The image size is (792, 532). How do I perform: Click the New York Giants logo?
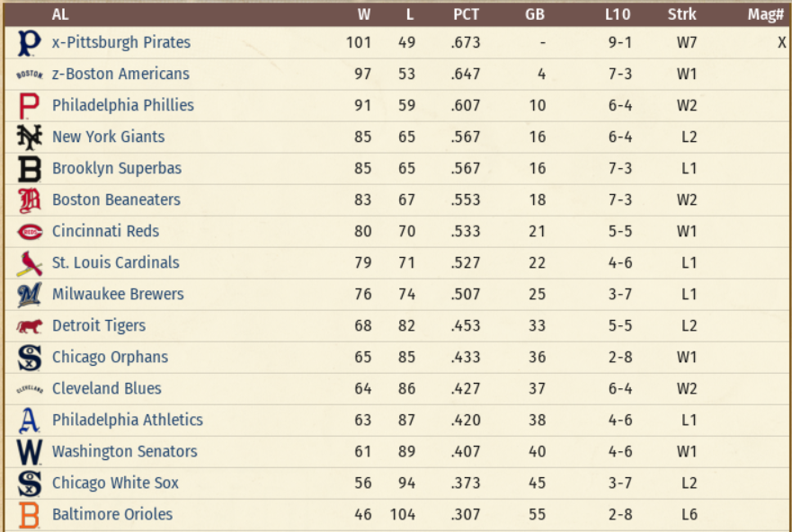29,137
